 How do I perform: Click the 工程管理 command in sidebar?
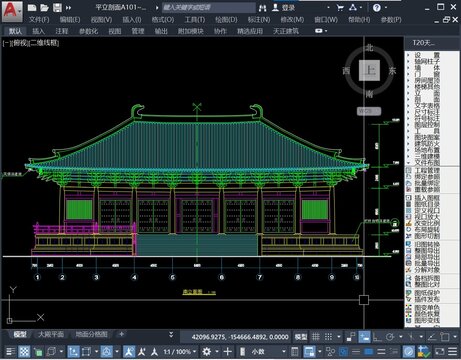click(x=423, y=170)
